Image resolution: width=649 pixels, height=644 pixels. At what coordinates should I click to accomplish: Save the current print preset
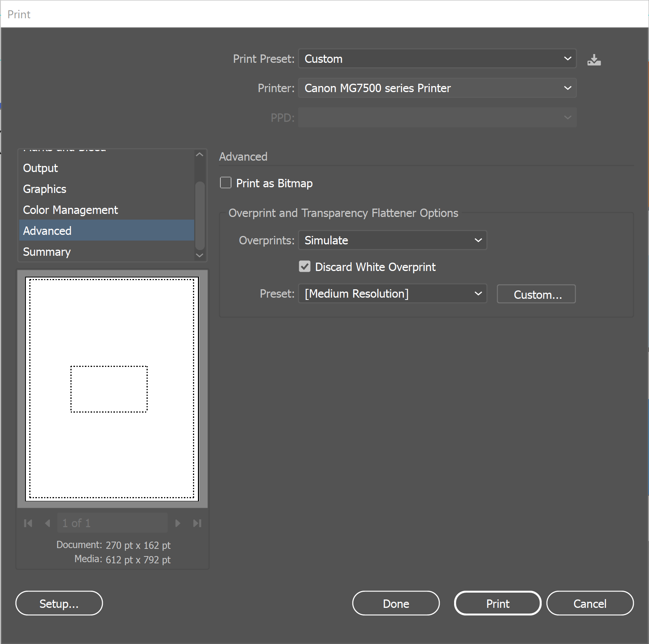pyautogui.click(x=594, y=59)
